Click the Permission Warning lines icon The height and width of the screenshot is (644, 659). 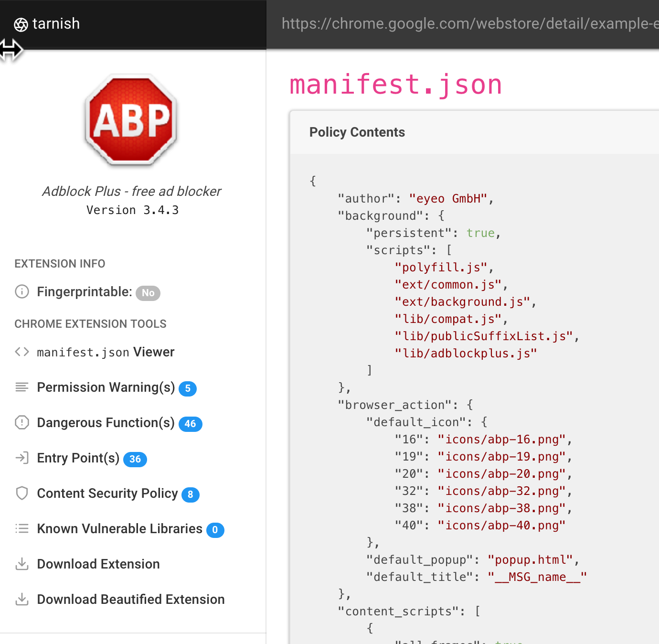click(x=22, y=387)
